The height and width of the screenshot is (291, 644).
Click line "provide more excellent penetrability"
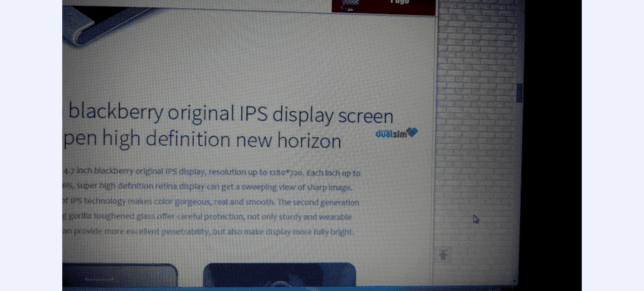[x=142, y=232]
